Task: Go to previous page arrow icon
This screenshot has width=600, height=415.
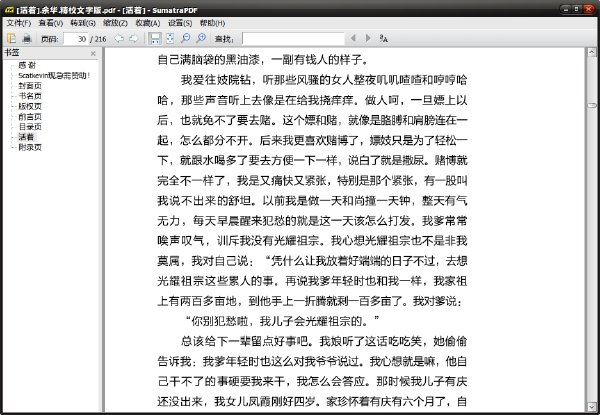Action: (119, 38)
